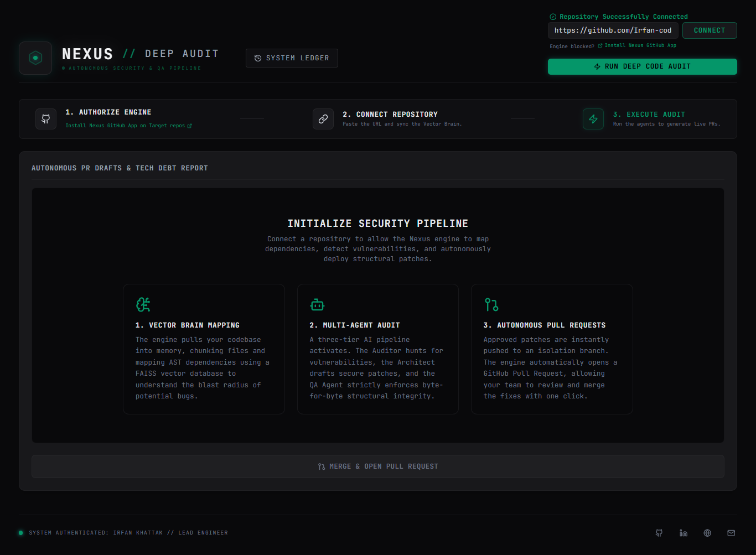
Task: Open the globe website icon in footer
Action: [707, 533]
